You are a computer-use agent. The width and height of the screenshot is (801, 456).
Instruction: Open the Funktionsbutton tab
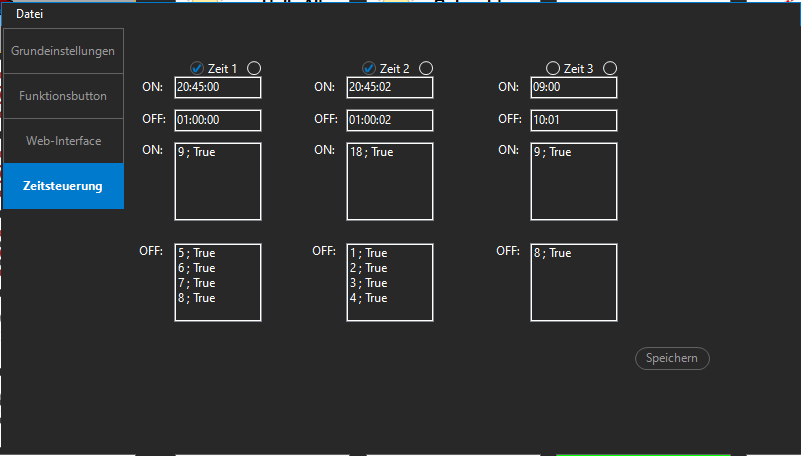coord(63,96)
